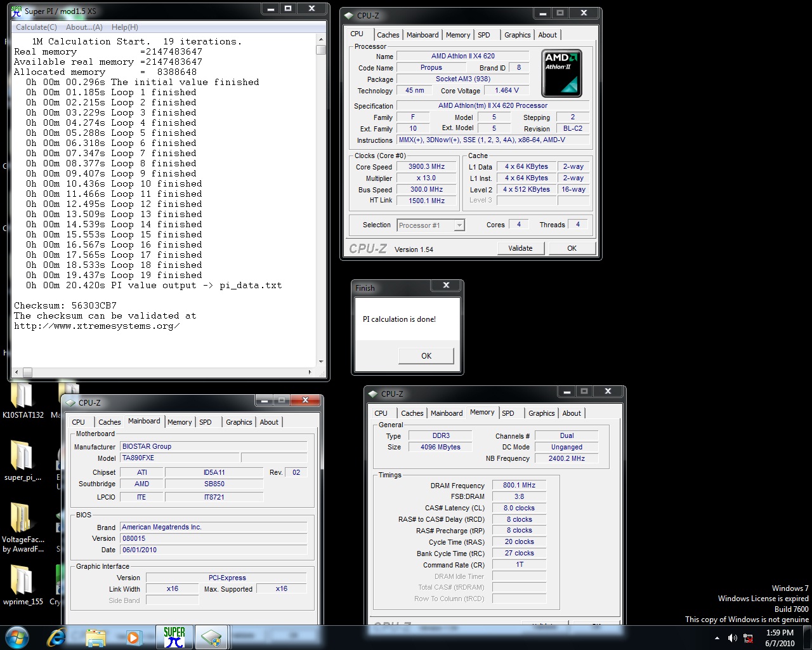The image size is (812, 650).
Task: Click the Bus Speed value 300.0 MHz
Action: pos(426,190)
